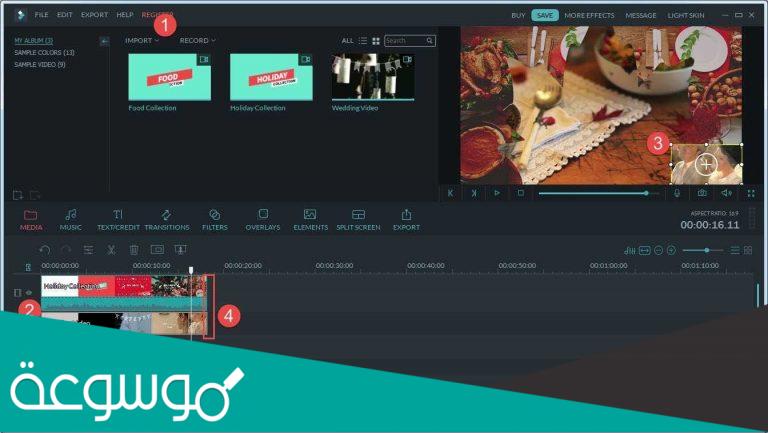Open the FILTERS tab
The width and height of the screenshot is (768, 433).
point(215,219)
